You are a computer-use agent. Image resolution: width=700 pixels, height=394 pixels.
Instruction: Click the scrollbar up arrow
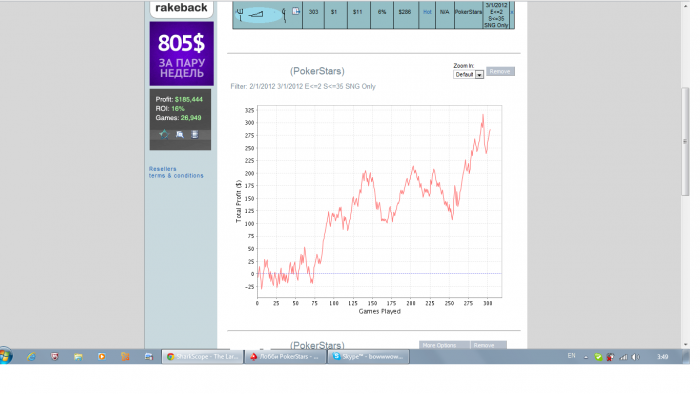click(x=685, y=6)
